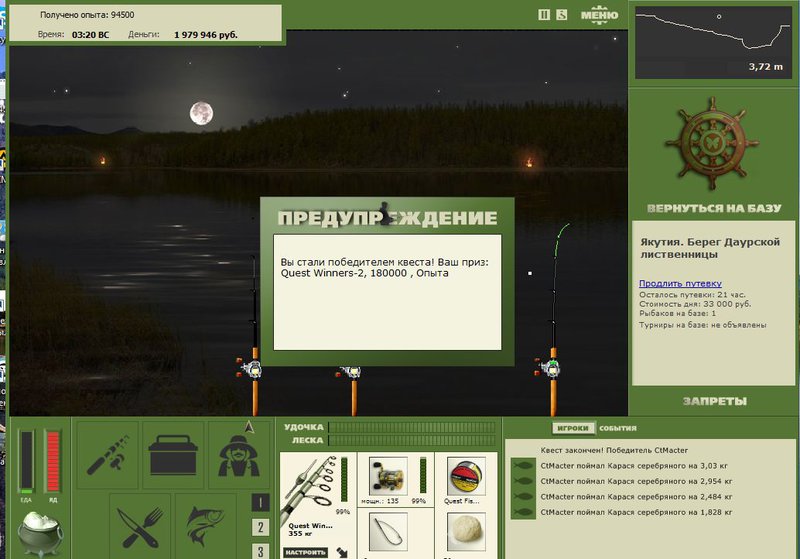Click the rod durability 99% bar

tap(344, 479)
